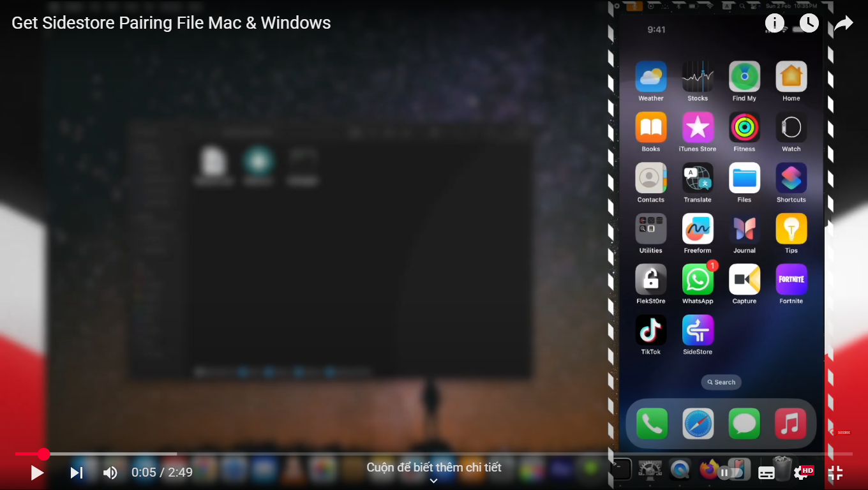Image resolution: width=868 pixels, height=490 pixels.
Task: Open the Stocks app icon
Action: [x=698, y=77]
